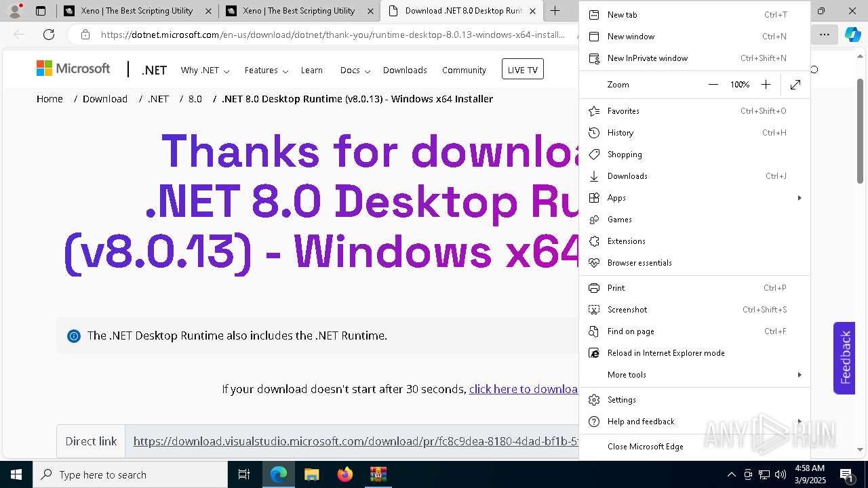The height and width of the screenshot is (488, 868).
Task: Click the puzzle icon beside Extensions
Action: [594, 241]
